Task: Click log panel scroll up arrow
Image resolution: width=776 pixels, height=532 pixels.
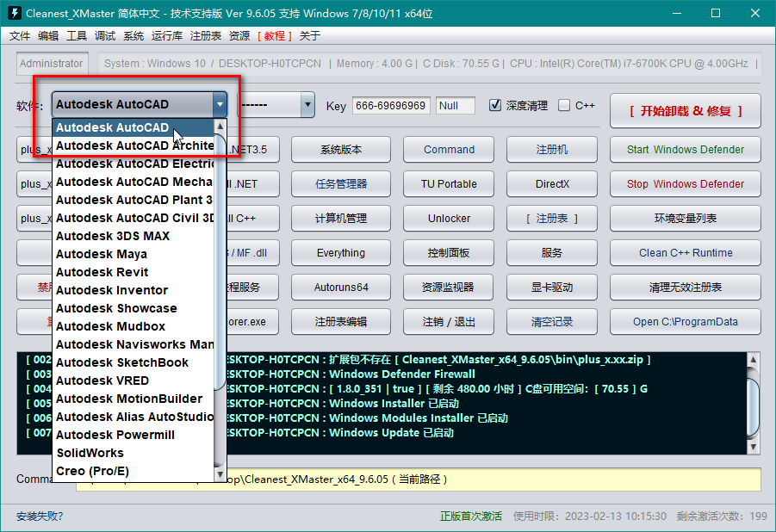Action: (753, 360)
